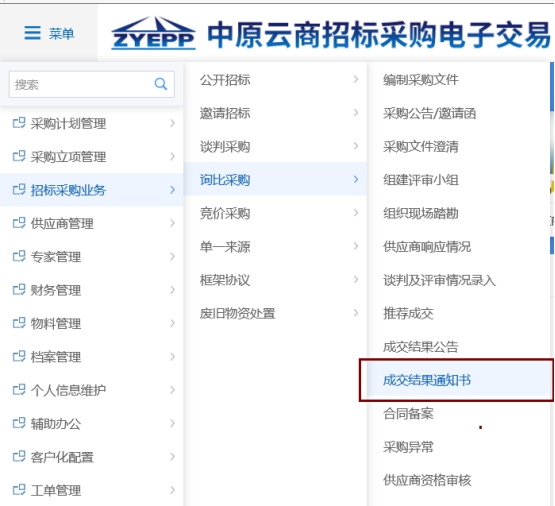Click icon beside 工单管理

tap(19, 490)
